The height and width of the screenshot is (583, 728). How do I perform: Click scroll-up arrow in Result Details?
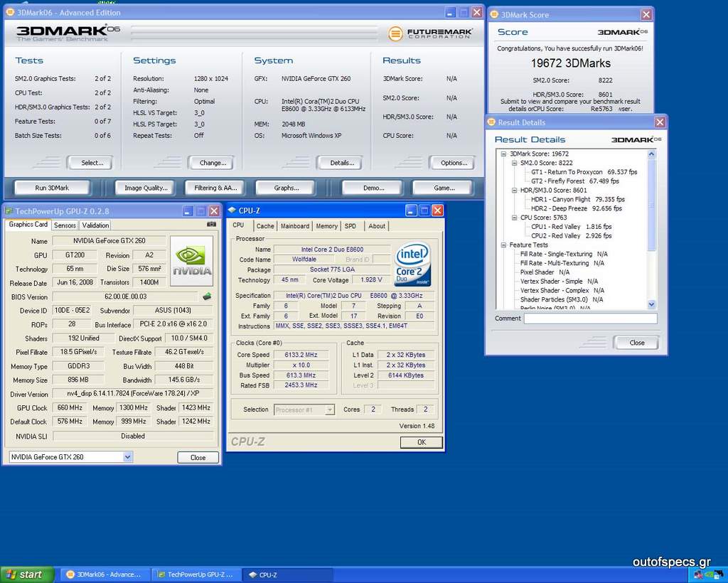click(651, 154)
